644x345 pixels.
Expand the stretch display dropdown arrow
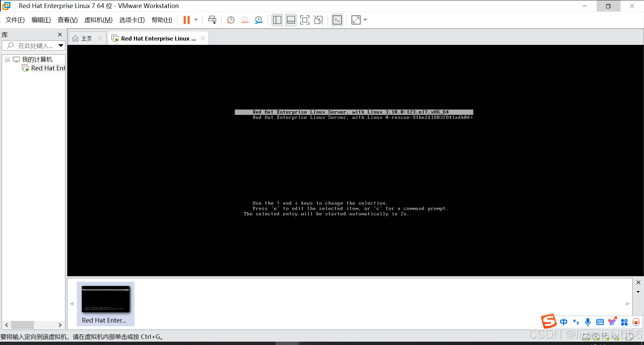click(365, 20)
